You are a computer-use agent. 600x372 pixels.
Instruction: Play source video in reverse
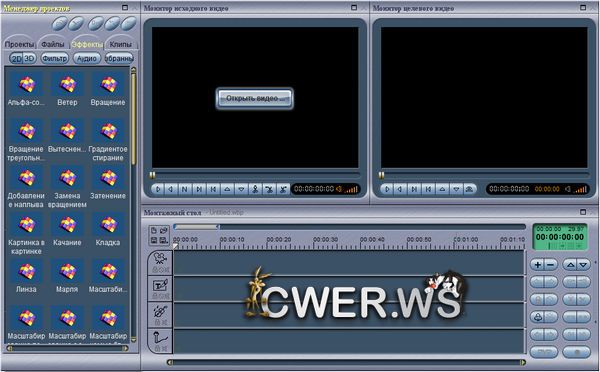171,189
